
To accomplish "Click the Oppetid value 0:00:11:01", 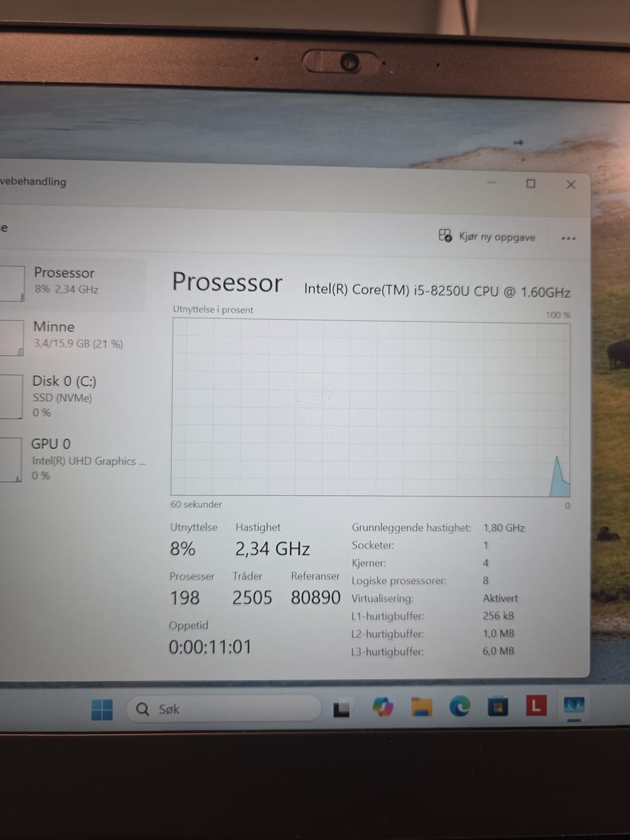I will pos(210,647).
